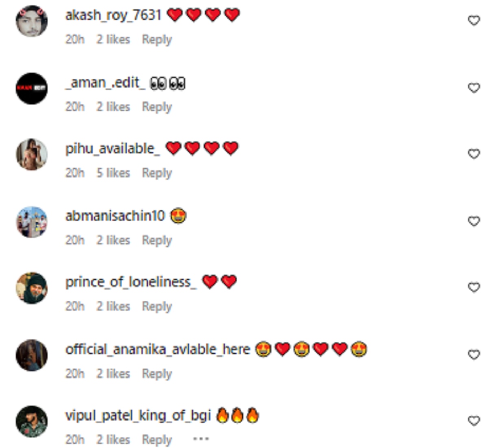Open the official_anamika_avlable_here profile username

point(158,349)
